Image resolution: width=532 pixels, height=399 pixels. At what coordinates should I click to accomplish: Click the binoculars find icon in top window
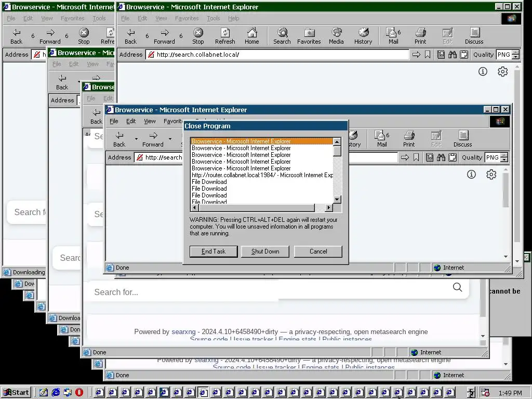(453, 54)
